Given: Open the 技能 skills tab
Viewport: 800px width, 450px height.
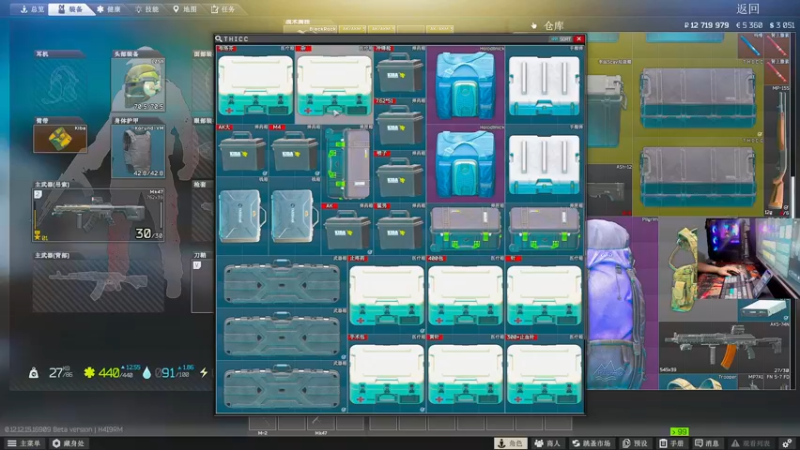Looking at the screenshot, I should [146, 9].
